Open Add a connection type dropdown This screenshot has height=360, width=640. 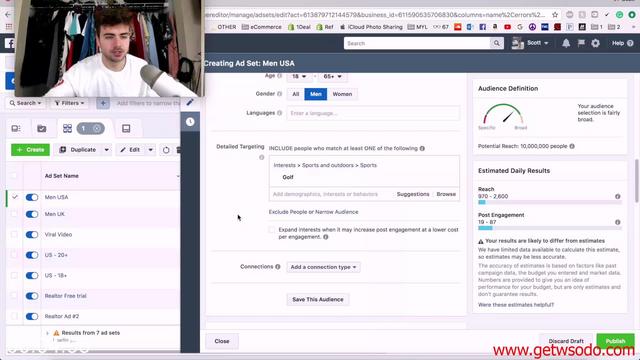(323, 267)
